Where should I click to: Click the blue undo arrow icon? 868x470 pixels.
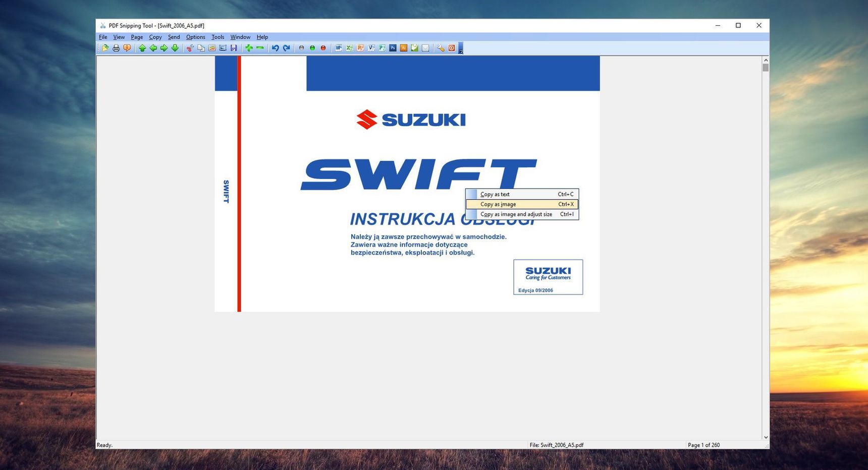coord(275,48)
